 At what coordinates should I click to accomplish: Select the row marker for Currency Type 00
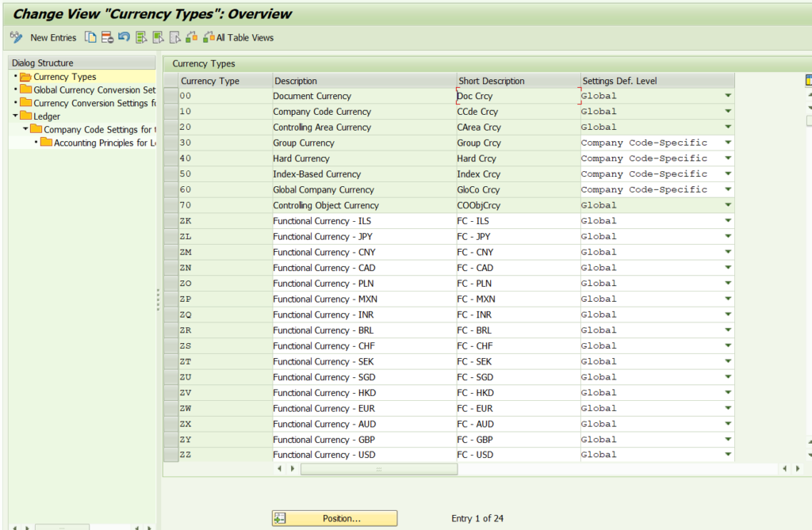pyautogui.click(x=170, y=95)
